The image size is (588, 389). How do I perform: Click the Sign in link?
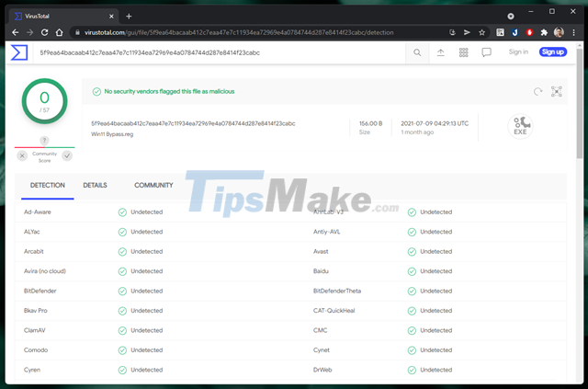pos(518,52)
